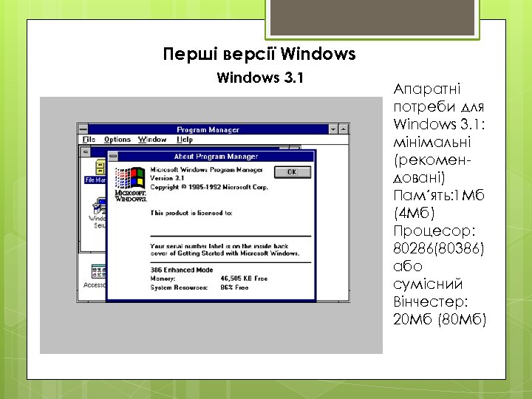Click the 'Copyright © 1985-1992 Microsoft Corp.' line
Image resolution: width=532 pixels, height=399 pixels.
[209, 187]
